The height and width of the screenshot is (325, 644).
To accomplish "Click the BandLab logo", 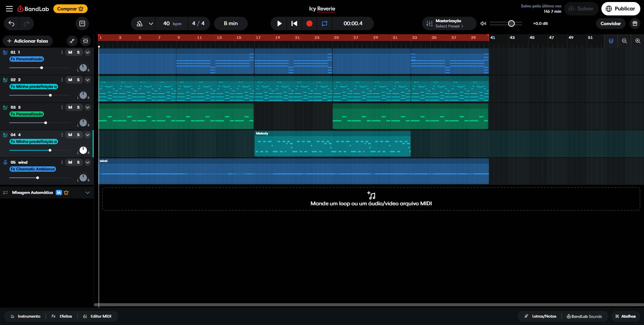I will 33,9.
